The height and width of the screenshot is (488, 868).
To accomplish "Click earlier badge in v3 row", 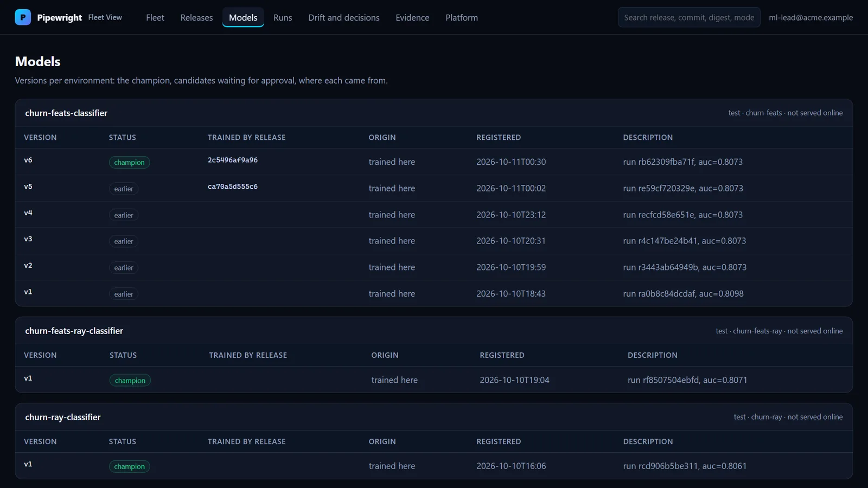I will click(x=124, y=241).
